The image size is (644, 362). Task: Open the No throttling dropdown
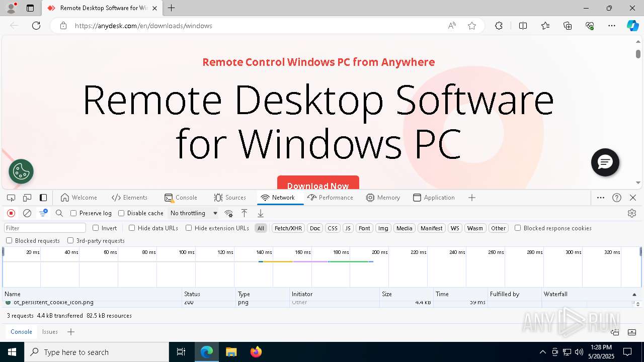pyautogui.click(x=194, y=213)
